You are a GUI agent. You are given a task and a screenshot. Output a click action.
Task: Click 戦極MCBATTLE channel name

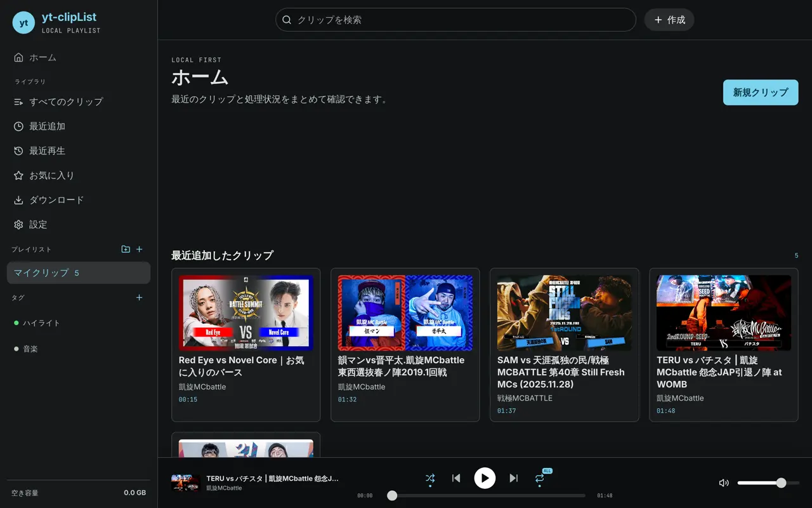click(x=525, y=398)
